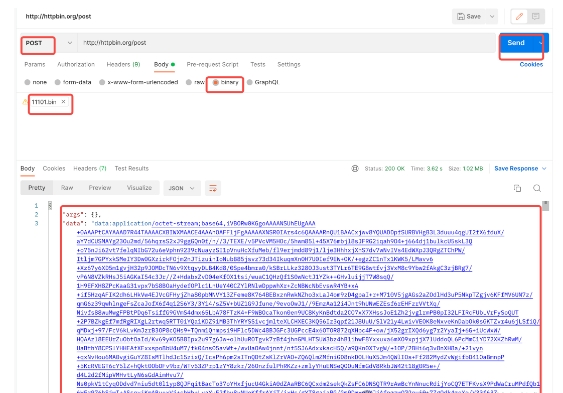
Task: Open the Test Results tab
Action: pos(131,169)
